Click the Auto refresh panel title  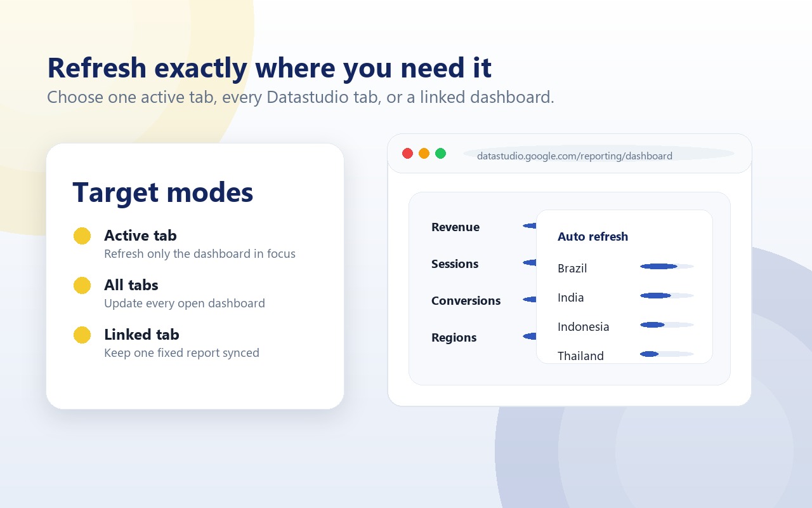pyautogui.click(x=593, y=237)
